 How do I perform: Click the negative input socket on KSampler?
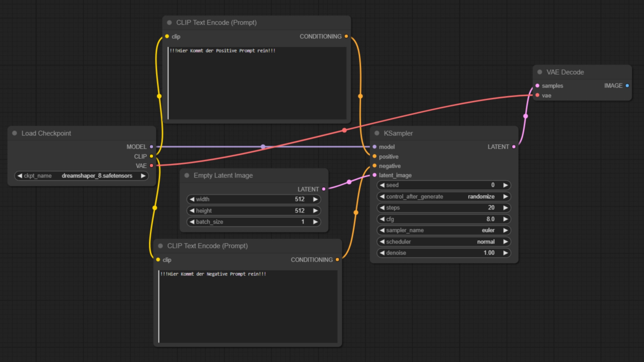tap(375, 166)
